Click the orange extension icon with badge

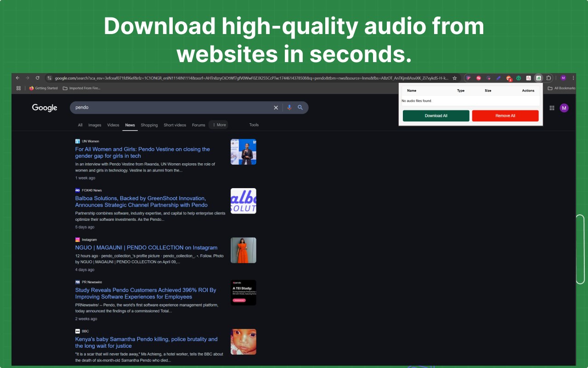click(x=509, y=79)
